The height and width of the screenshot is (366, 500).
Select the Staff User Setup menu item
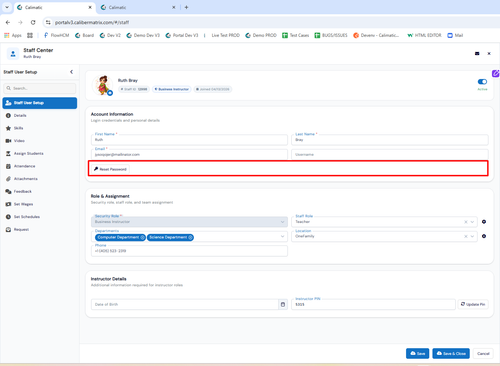40,103
